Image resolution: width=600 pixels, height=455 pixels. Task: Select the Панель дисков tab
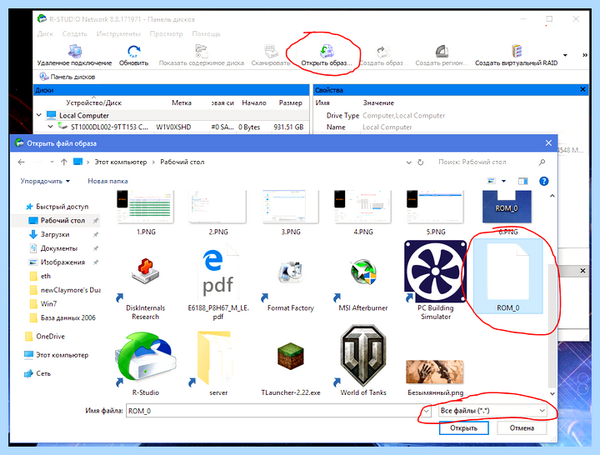click(68, 77)
